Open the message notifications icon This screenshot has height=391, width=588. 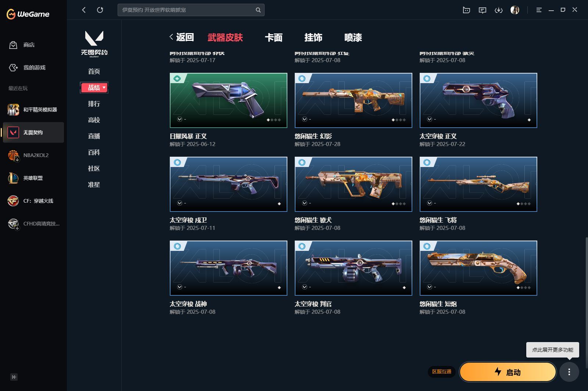[x=483, y=10]
